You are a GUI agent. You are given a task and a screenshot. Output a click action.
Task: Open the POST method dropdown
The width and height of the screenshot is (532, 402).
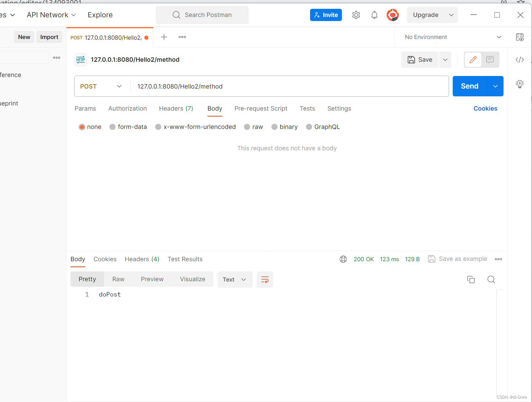click(x=101, y=87)
